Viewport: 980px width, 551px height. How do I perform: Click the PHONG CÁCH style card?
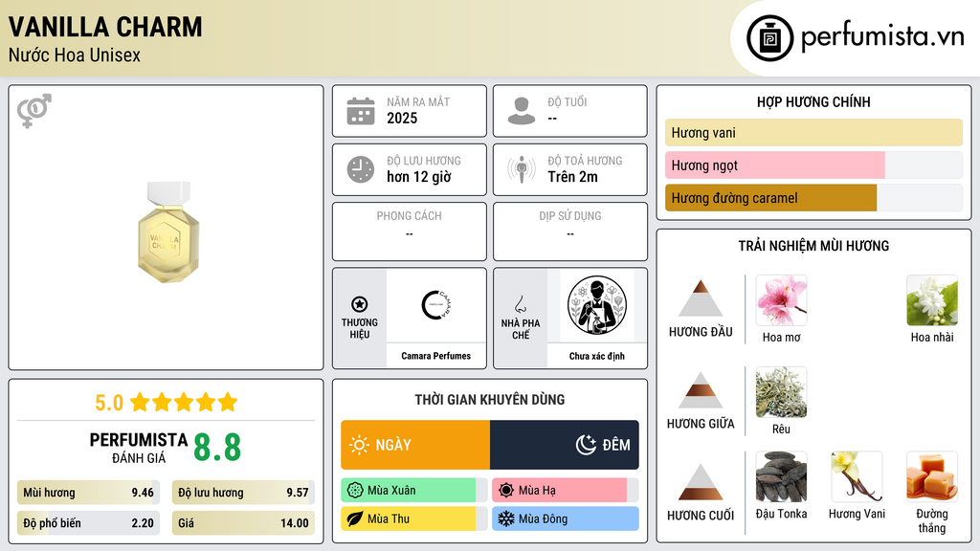point(410,231)
